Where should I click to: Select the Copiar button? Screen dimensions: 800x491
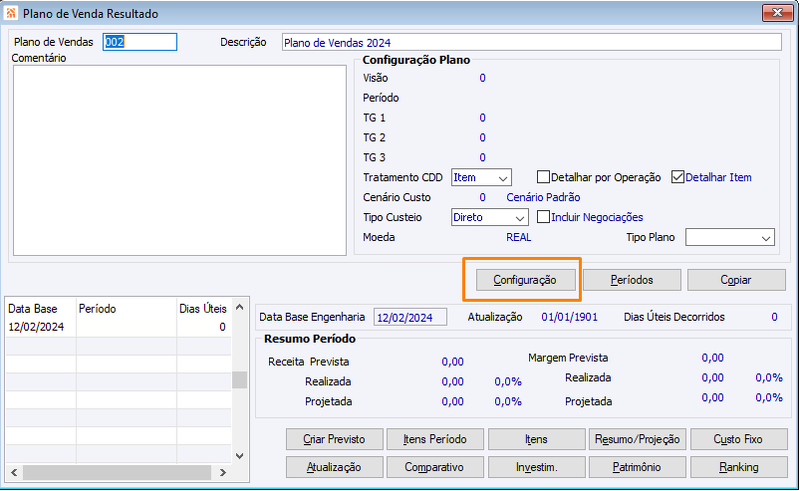(x=736, y=280)
